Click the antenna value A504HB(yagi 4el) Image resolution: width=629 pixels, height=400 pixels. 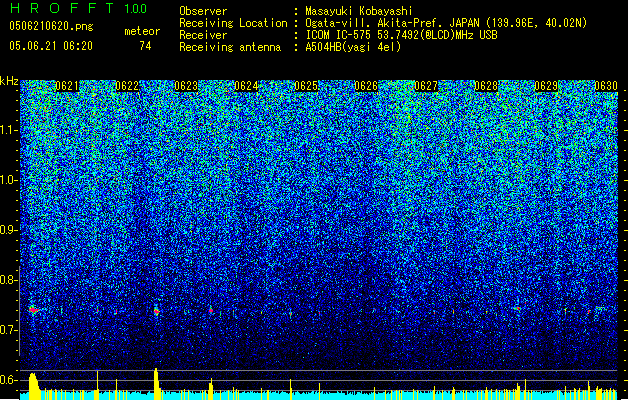[x=353, y=47]
